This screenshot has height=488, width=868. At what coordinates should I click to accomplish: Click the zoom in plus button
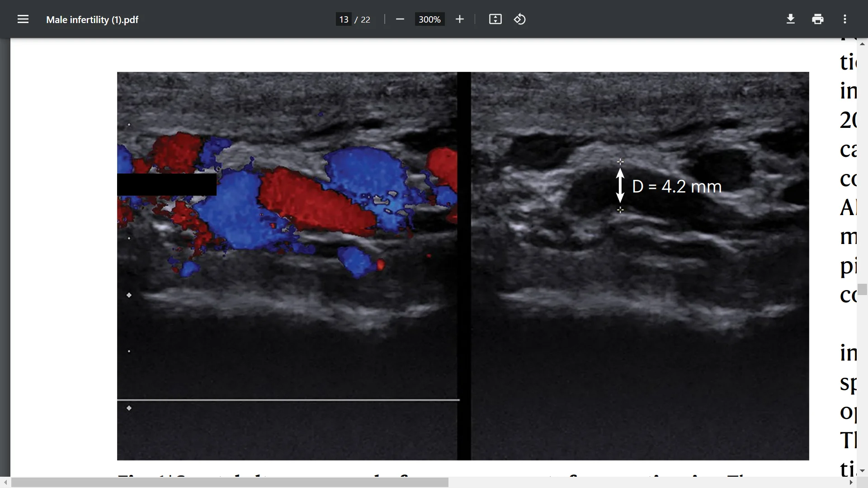tap(460, 19)
